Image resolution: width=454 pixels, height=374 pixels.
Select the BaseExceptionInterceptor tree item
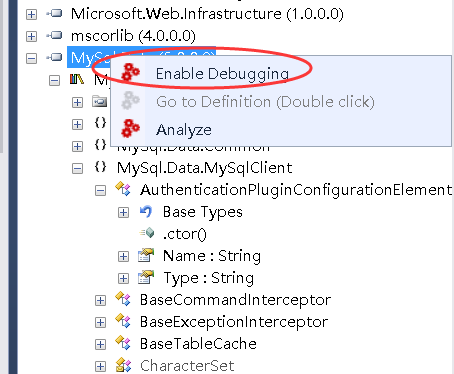pos(234,322)
